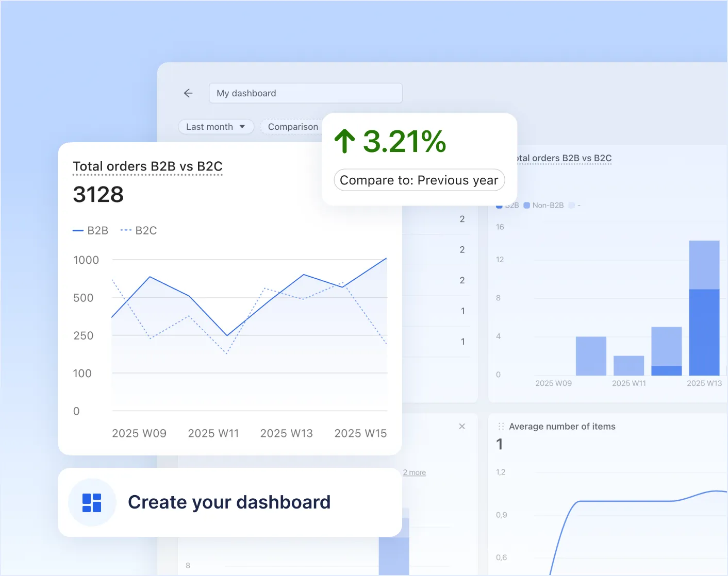
Task: Click the Non-B2B legend color swatch
Action: click(x=527, y=205)
